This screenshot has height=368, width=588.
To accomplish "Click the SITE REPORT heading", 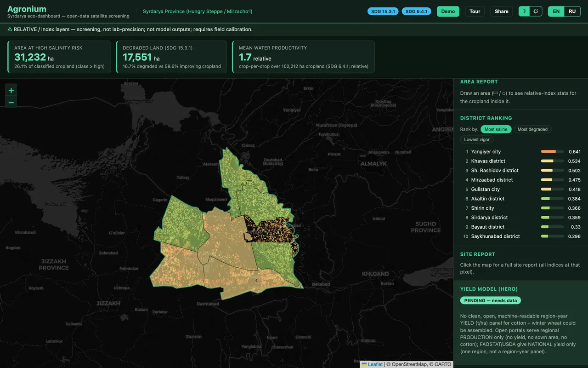I will [478, 254].
